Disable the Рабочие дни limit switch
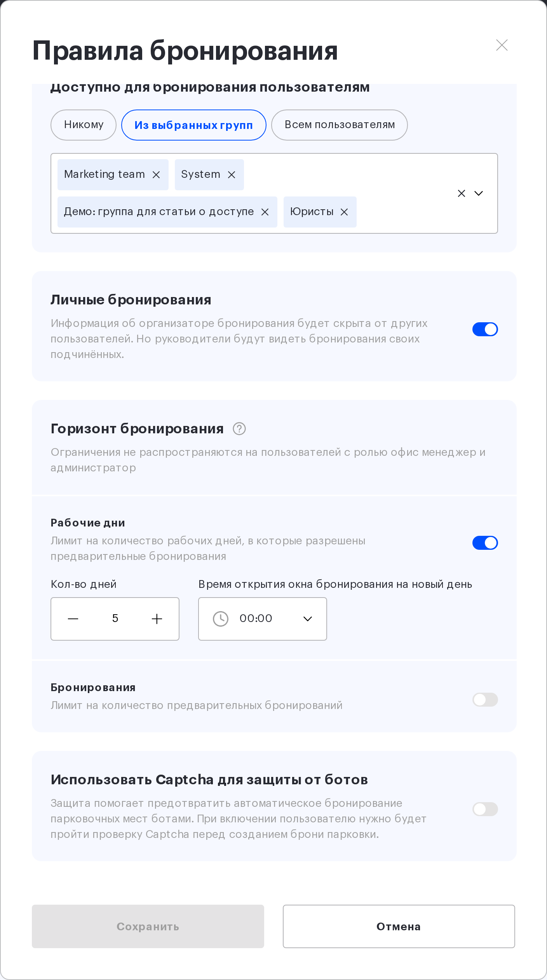 click(x=485, y=543)
